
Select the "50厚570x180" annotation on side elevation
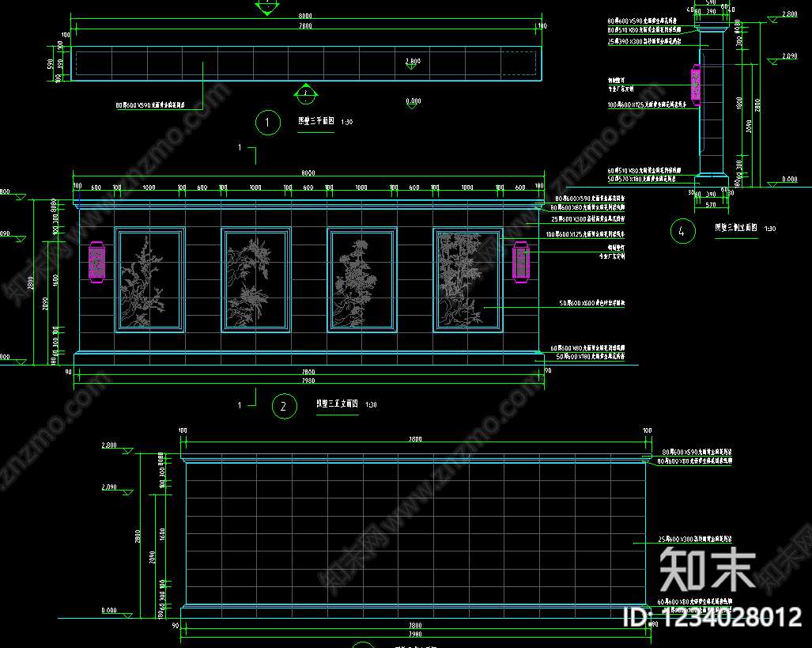click(x=642, y=180)
